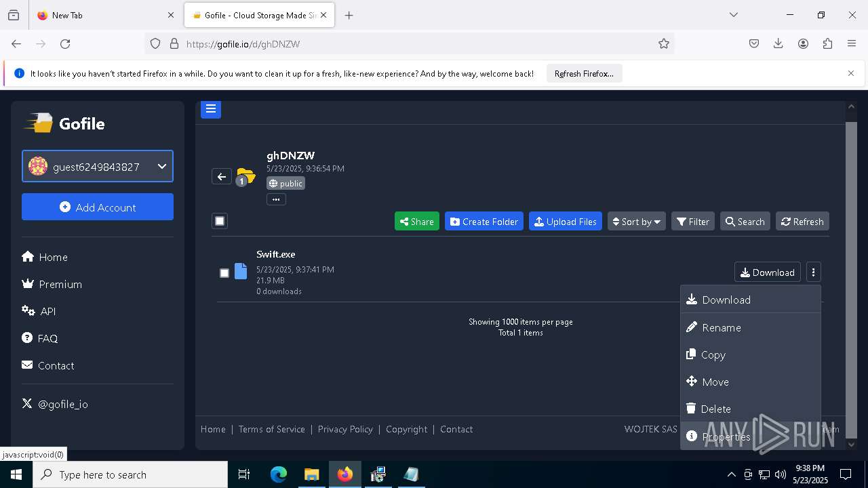Click the Gofile logo

point(65,123)
